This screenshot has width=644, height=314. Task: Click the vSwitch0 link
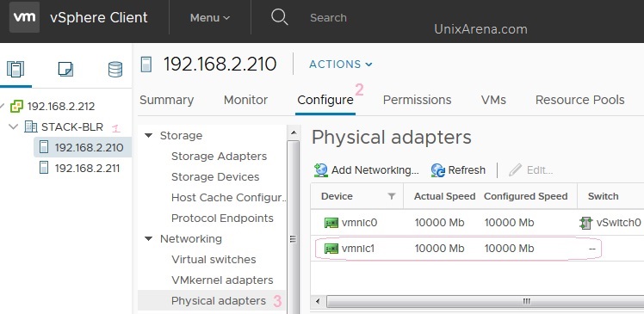[x=618, y=223]
